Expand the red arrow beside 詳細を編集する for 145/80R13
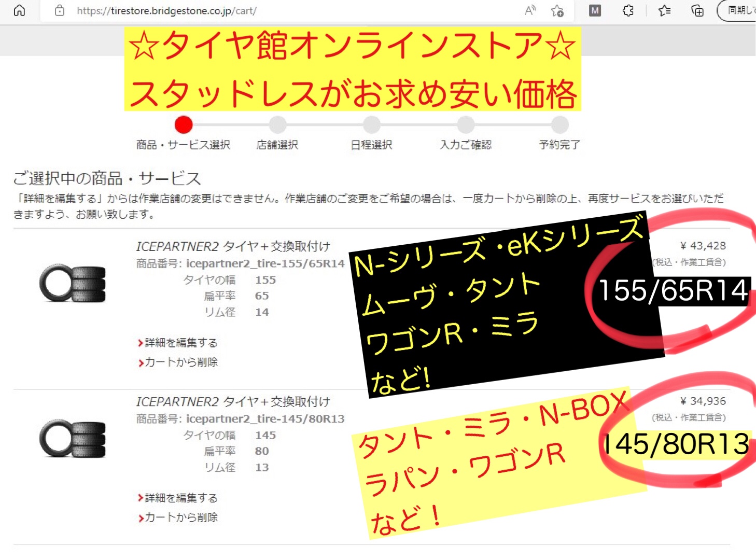Screen dimensions: 756x560 [x=139, y=498]
